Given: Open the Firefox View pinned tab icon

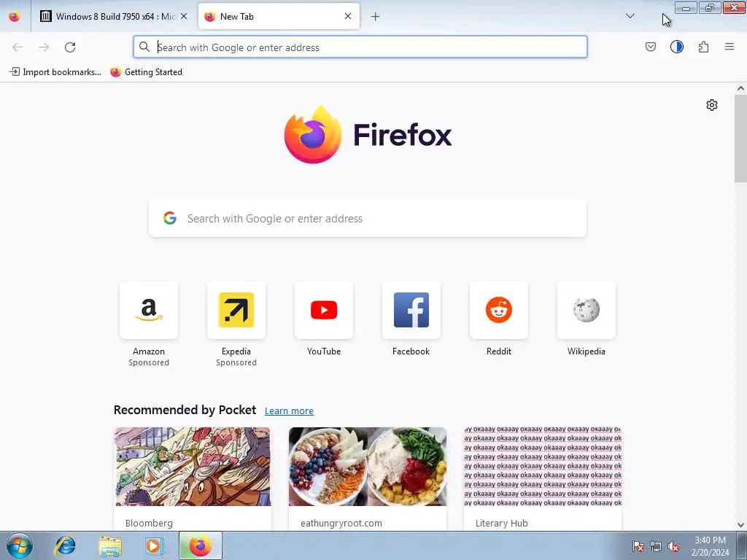Looking at the screenshot, I should [x=15, y=17].
